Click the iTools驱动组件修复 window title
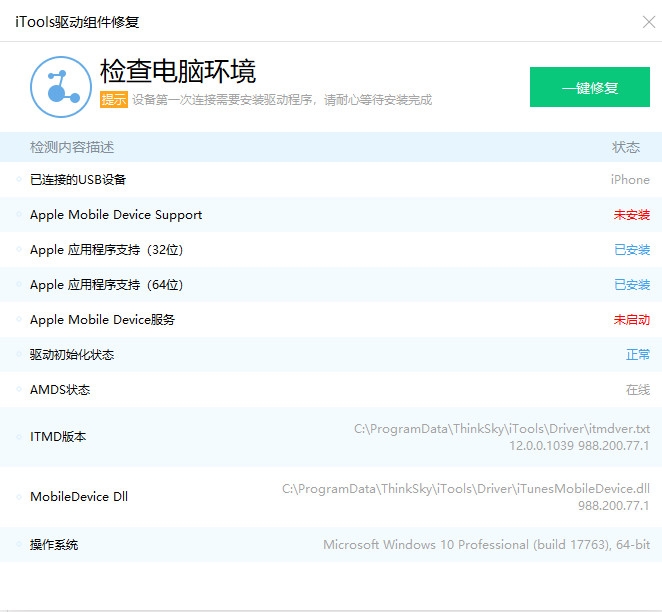The width and height of the screenshot is (662, 612). 77,22
